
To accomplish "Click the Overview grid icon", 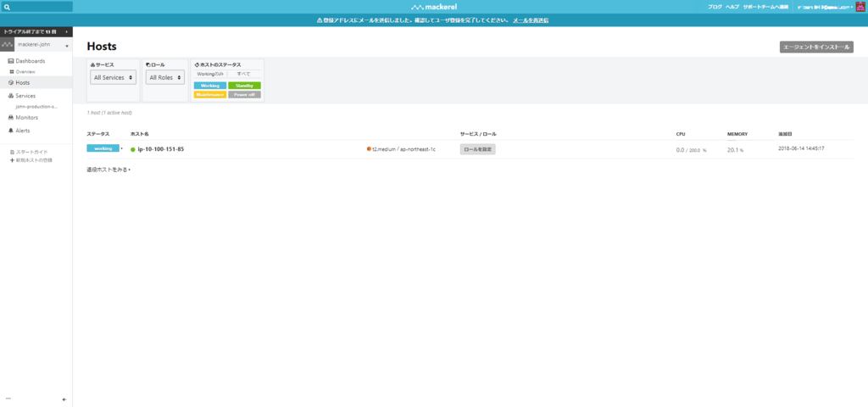I will click(x=12, y=72).
